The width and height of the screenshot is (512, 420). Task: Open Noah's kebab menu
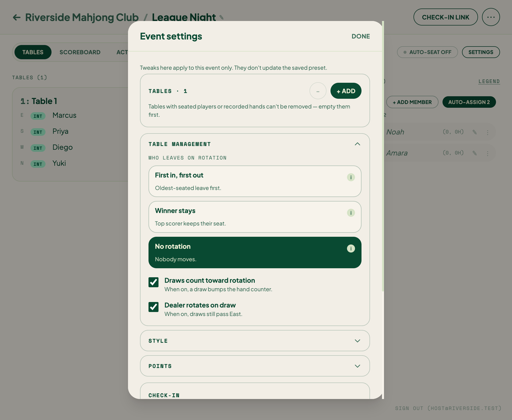487,132
